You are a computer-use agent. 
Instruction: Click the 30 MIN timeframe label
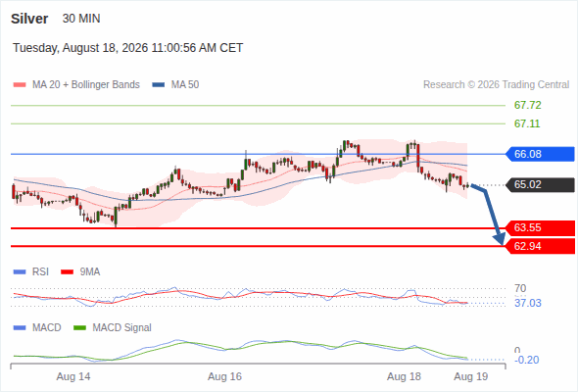click(x=81, y=19)
